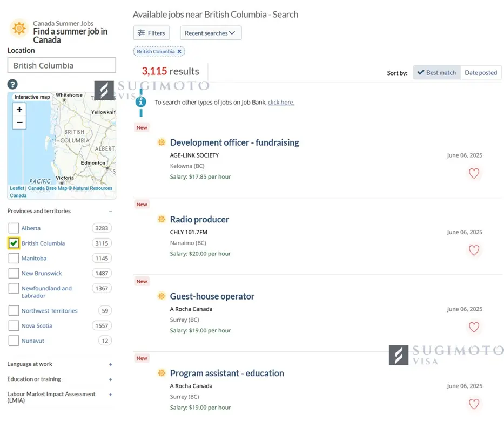
Task: Click the Leaflet attribution link
Action: click(17, 188)
